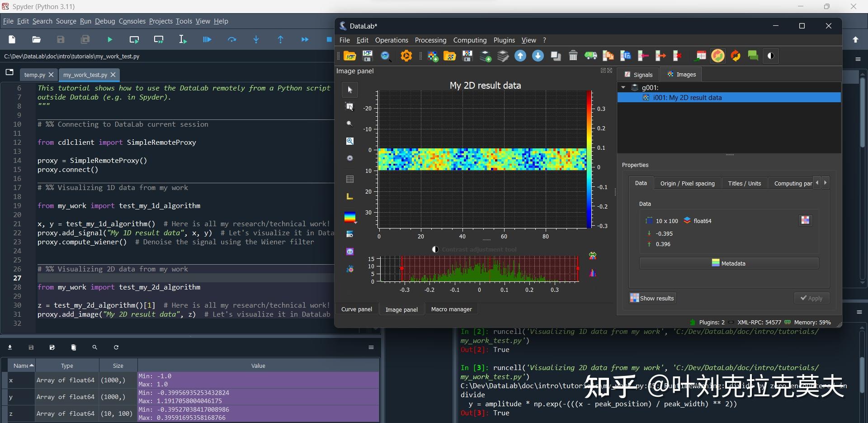Click run file green play icon in Spyder

[110, 40]
